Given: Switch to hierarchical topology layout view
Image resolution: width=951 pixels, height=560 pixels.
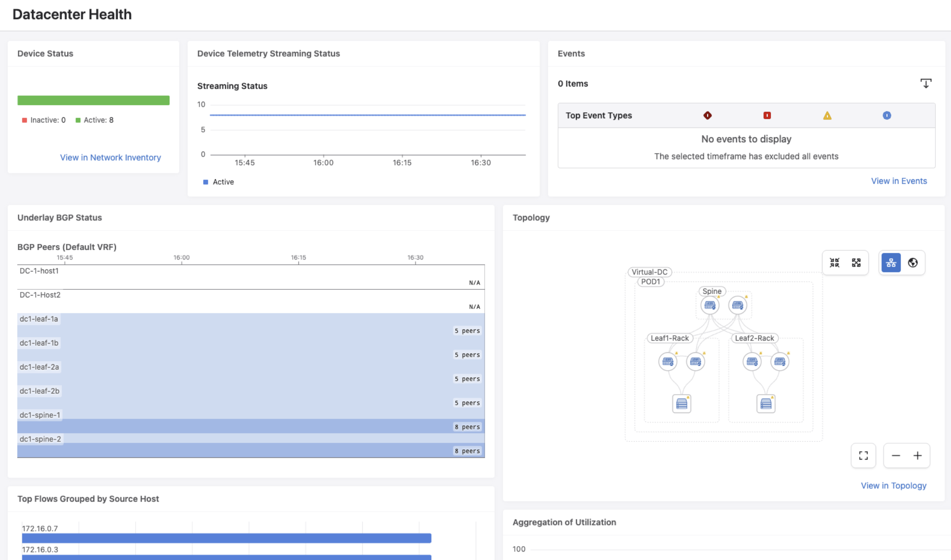Looking at the screenshot, I should [891, 263].
